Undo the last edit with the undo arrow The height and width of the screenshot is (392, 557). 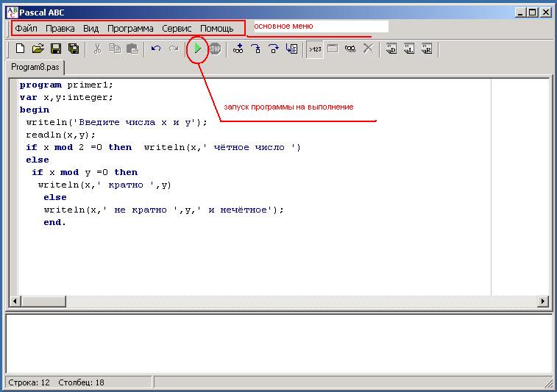pos(156,49)
